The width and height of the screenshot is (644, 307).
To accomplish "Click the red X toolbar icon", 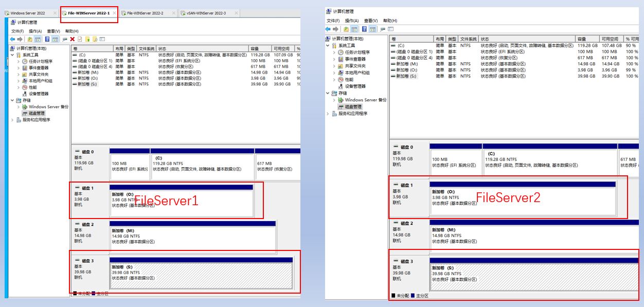I will point(73,38).
